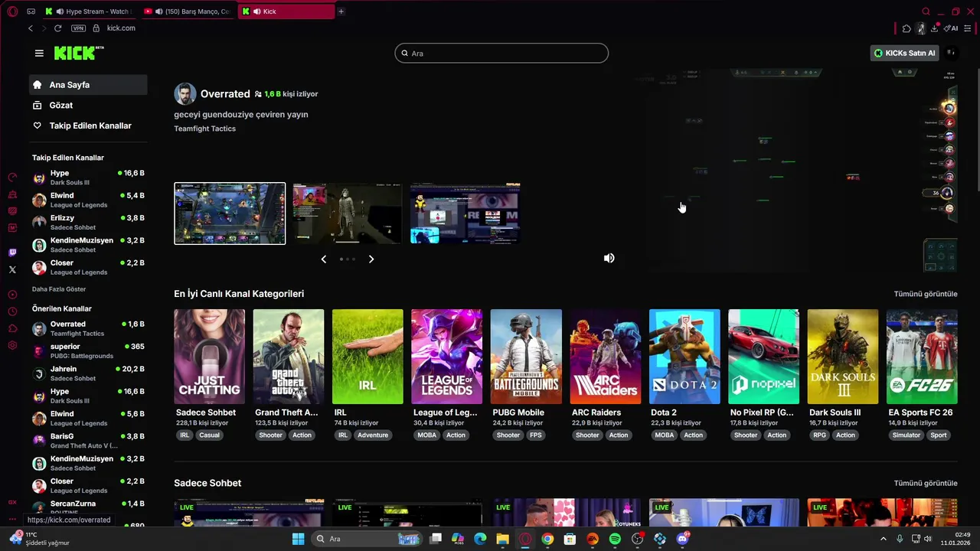
Task: Go back with the browser back arrow
Action: [31, 28]
